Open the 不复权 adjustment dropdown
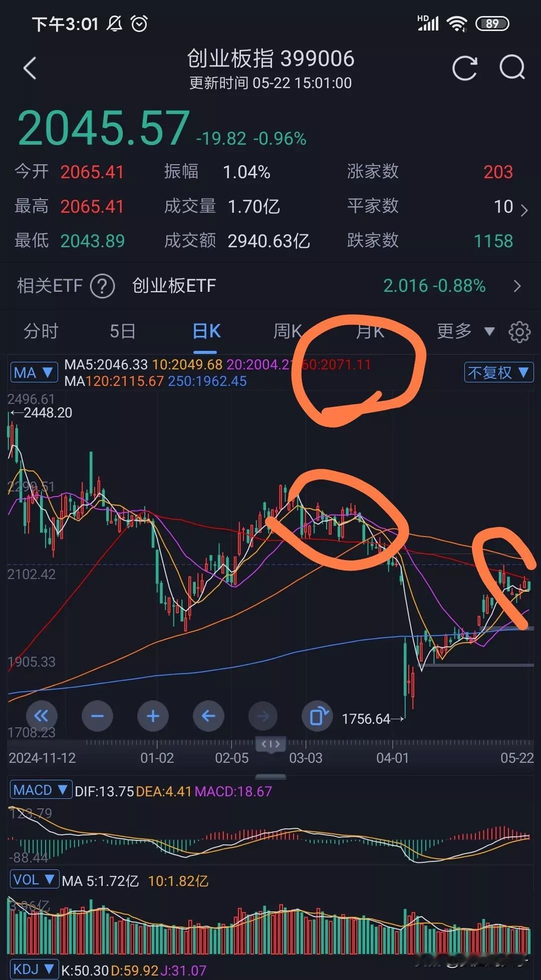The image size is (541, 980). (498, 372)
